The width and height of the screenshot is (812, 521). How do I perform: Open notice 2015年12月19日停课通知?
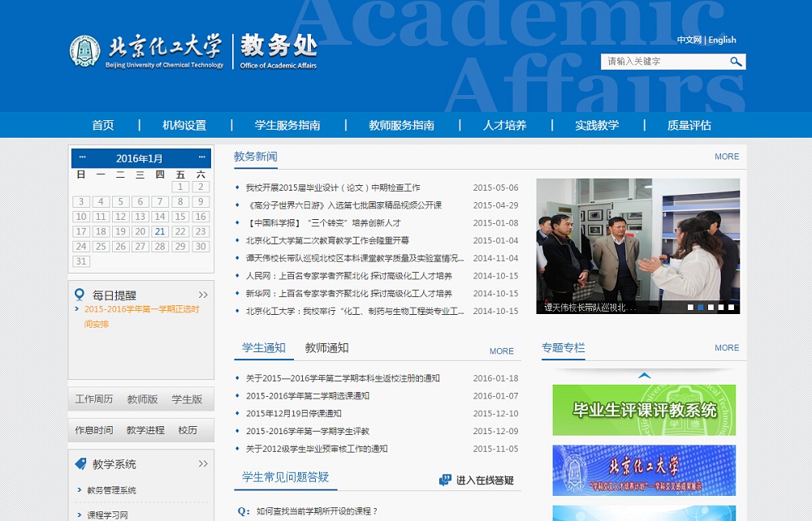tap(294, 413)
